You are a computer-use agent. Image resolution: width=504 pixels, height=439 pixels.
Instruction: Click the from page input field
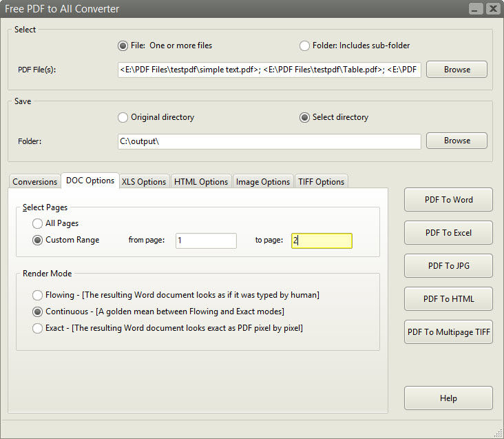pos(206,241)
